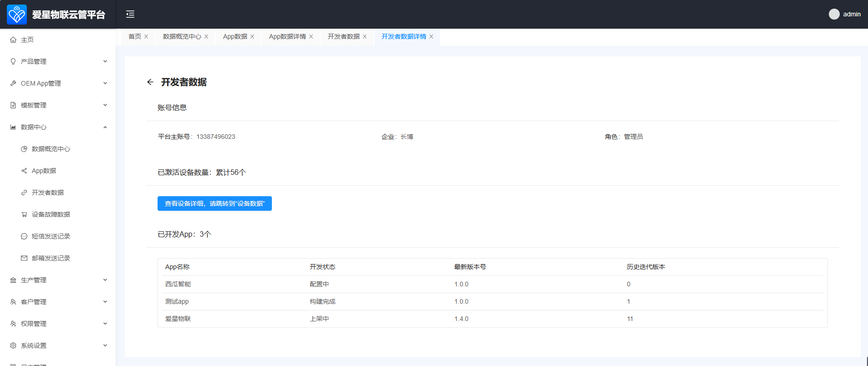Click the history count 11 cell
The image size is (868, 366).
point(630,319)
